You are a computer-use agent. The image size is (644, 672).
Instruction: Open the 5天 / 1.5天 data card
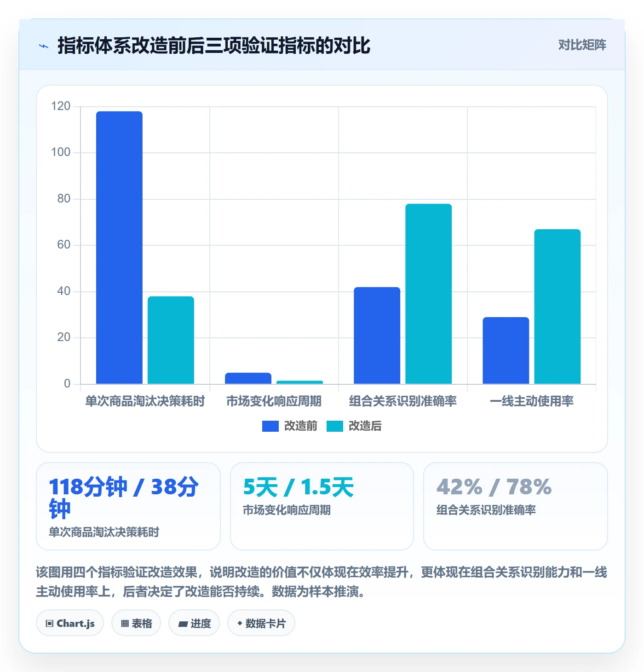click(x=322, y=506)
